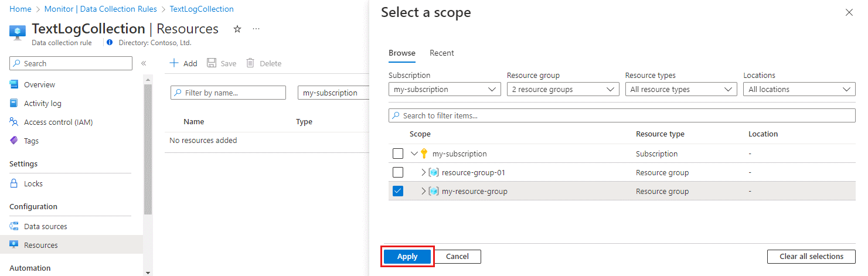Open Data sources under Configuration

[45, 226]
